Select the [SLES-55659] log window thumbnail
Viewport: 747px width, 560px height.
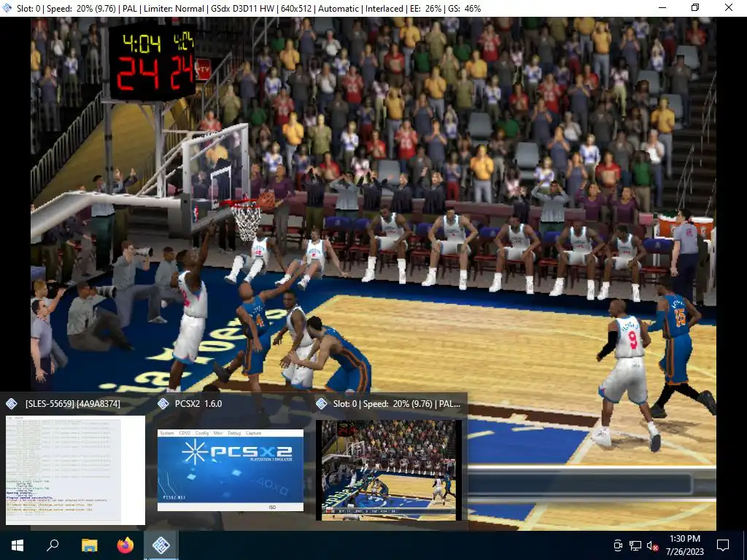(x=75, y=470)
